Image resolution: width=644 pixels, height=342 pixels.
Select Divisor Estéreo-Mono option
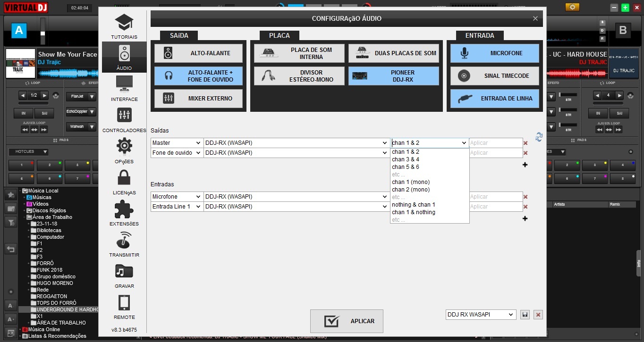tap(299, 76)
